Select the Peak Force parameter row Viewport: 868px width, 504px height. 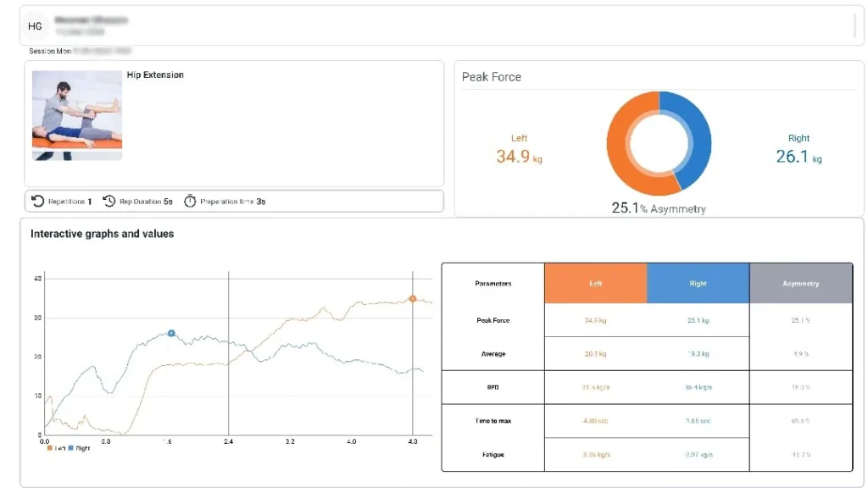pos(492,321)
